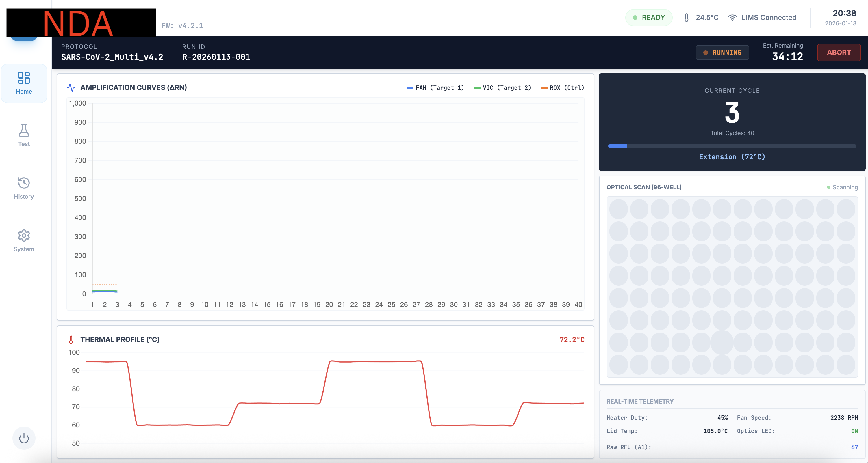Screen dimensions: 868x463
Task: Click the thermometer icon beside 24.5°C
Action: coord(686,18)
